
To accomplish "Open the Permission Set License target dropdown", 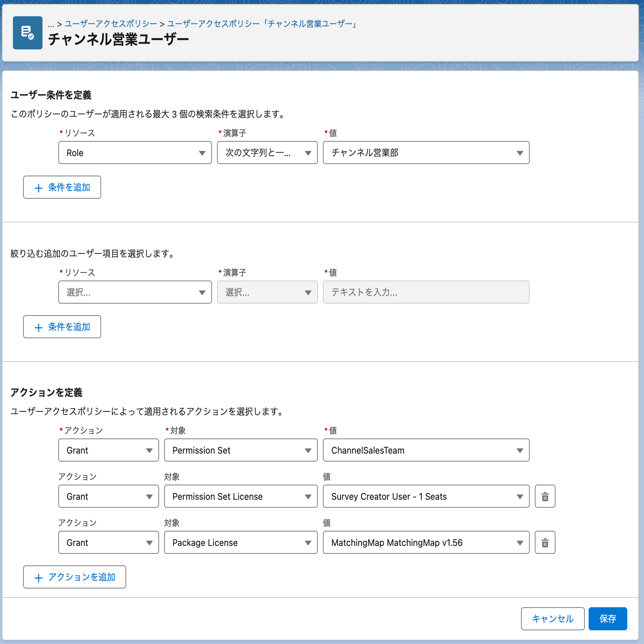I will pyautogui.click(x=241, y=497).
